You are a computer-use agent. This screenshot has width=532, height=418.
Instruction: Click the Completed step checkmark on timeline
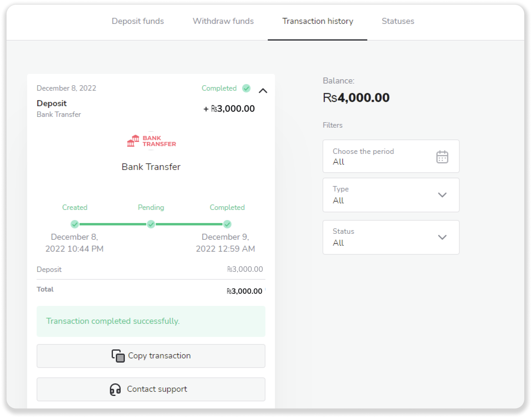[227, 224]
